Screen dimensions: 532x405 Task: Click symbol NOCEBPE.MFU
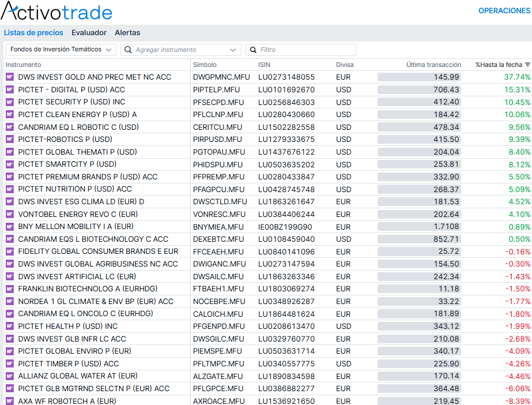coord(219,302)
